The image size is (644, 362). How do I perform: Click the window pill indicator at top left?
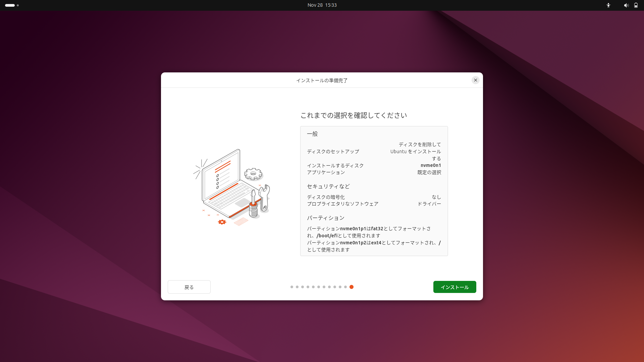10,5
